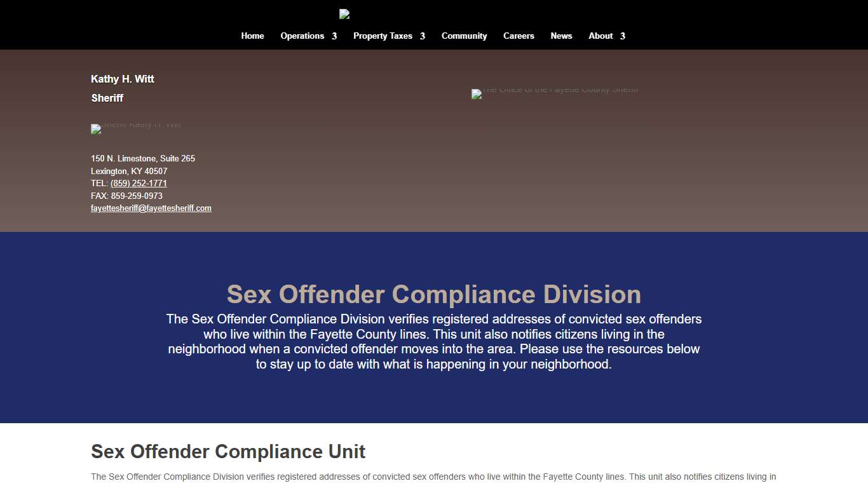Image resolution: width=868 pixels, height=488 pixels.
Task: Click the Kathy H. Witt name text
Action: (x=122, y=79)
